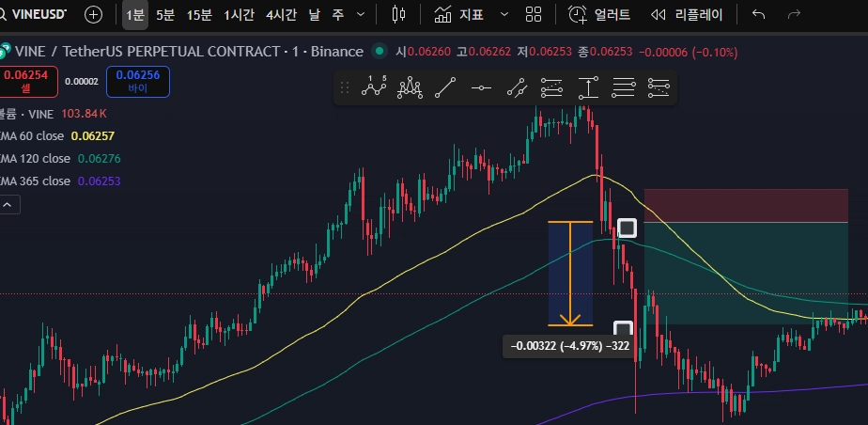Select the horizontal line tool
Screen dimensions: 868x425
481,88
